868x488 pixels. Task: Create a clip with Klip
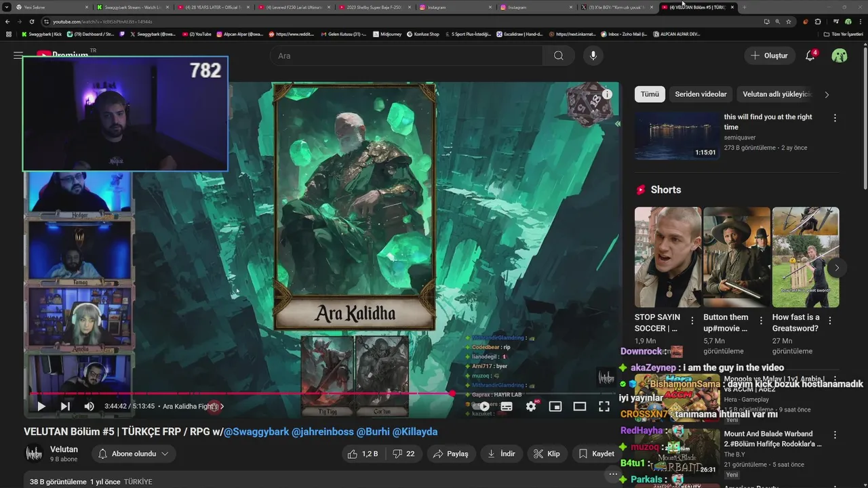point(547,453)
